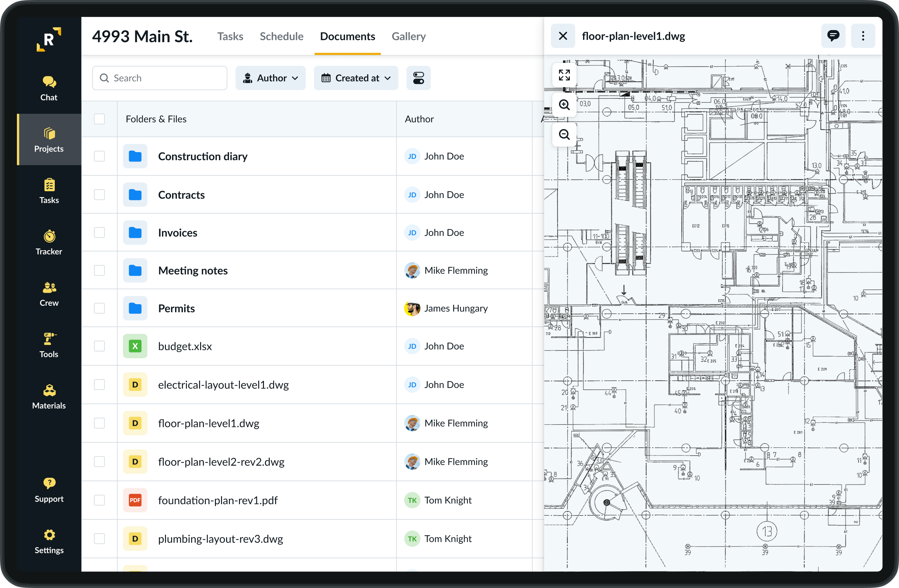This screenshot has width=899, height=588.
Task: Open the Tools section in sidebar
Action: tap(49, 344)
